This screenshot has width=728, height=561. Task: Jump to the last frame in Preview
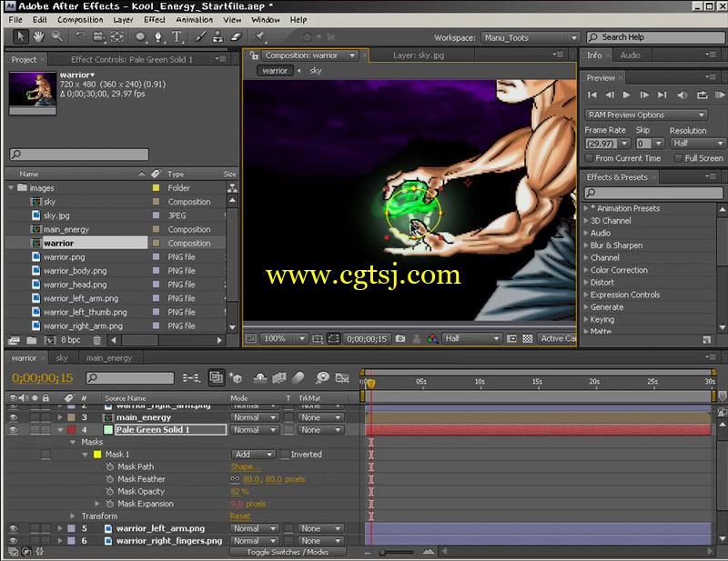pyautogui.click(x=662, y=95)
